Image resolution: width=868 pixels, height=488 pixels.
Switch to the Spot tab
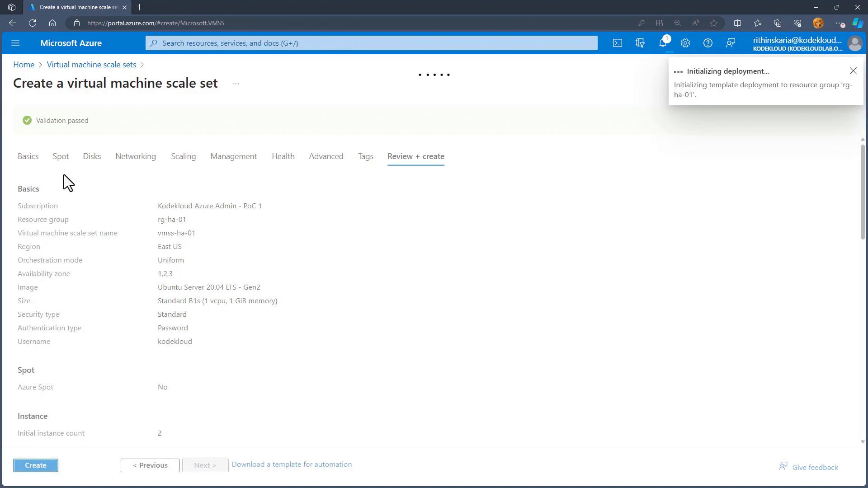61,156
